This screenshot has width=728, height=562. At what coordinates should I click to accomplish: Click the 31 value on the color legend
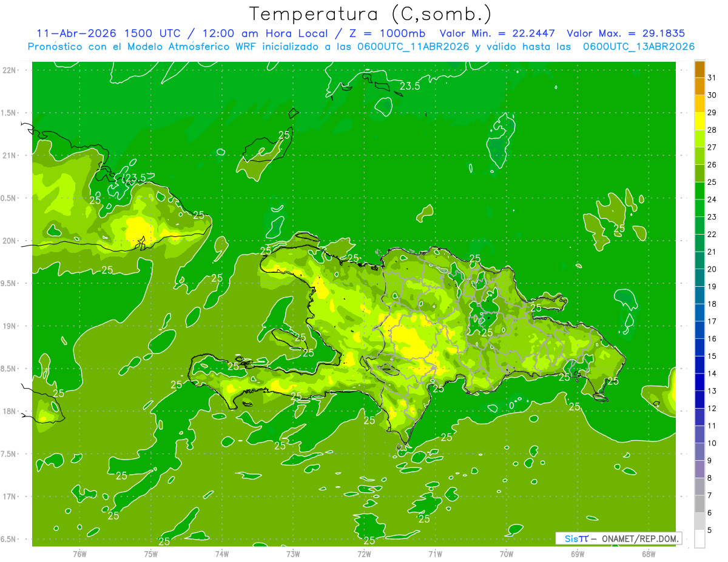[x=712, y=78]
